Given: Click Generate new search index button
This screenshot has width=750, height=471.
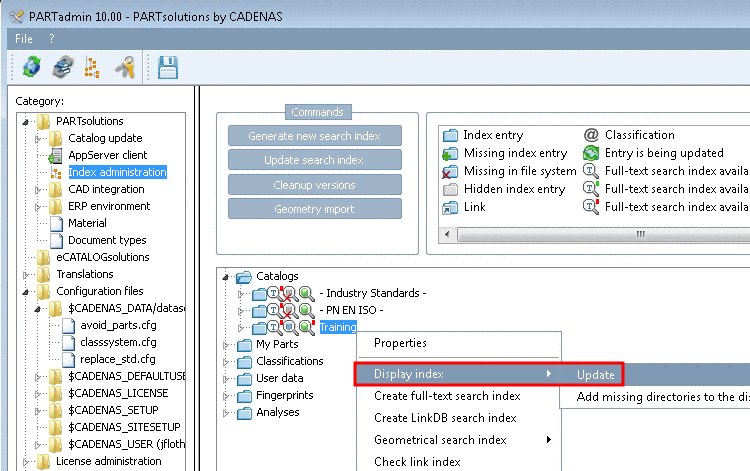Looking at the screenshot, I should click(x=315, y=136).
